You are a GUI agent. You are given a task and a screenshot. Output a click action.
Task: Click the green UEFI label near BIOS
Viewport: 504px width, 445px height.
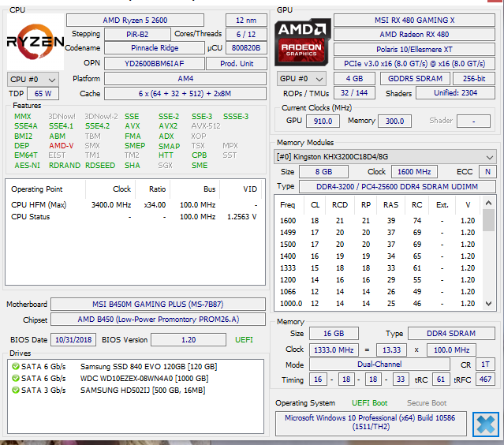(x=244, y=340)
